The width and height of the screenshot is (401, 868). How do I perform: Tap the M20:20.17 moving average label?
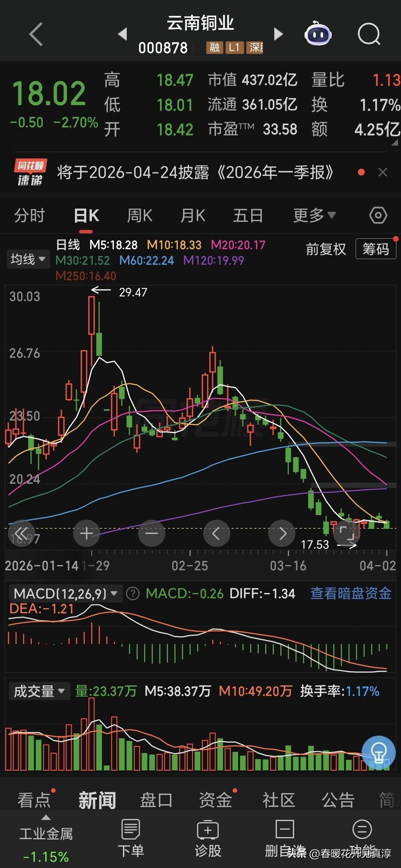point(238,245)
